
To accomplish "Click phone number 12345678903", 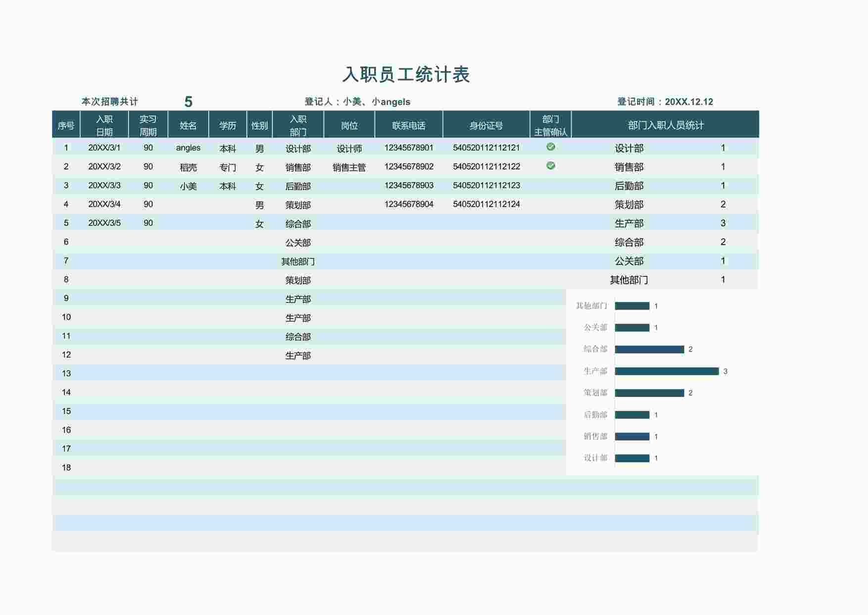I will [x=409, y=185].
